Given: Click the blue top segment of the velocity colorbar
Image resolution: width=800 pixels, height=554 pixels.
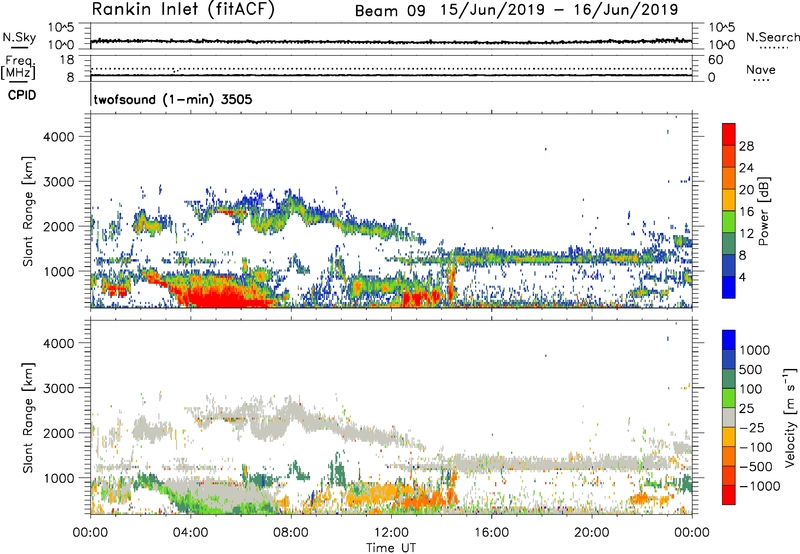Looking at the screenshot, I should pyautogui.click(x=729, y=340).
